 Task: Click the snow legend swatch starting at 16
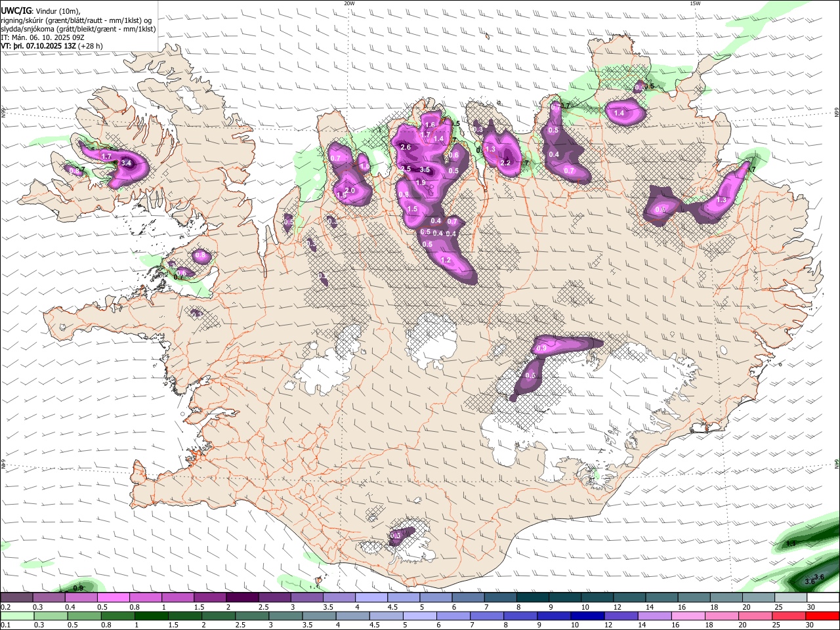pos(694,598)
